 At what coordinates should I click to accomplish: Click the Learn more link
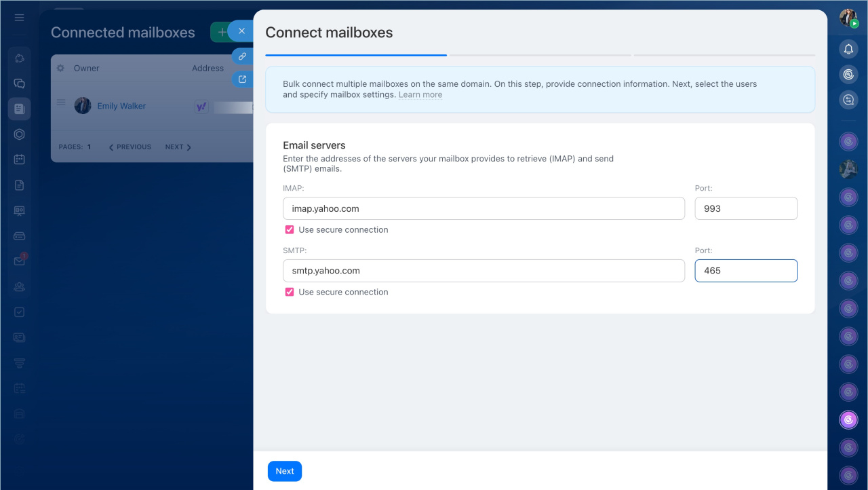tap(420, 95)
